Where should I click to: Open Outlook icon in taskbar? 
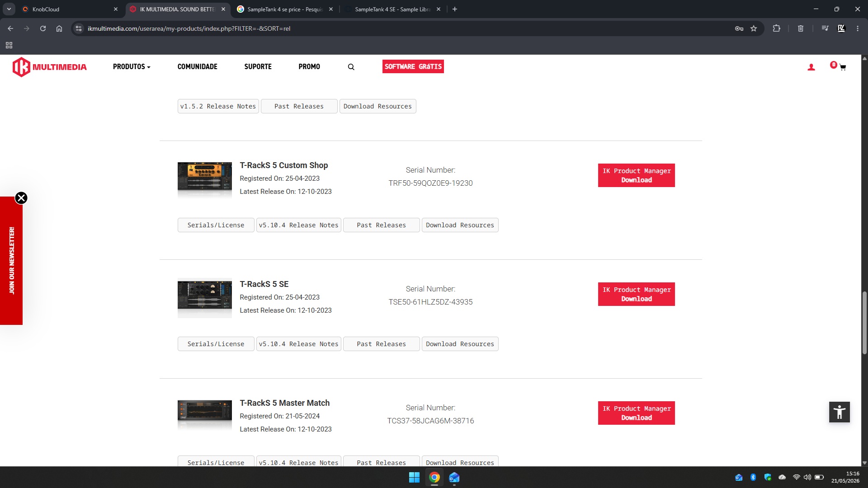click(454, 478)
